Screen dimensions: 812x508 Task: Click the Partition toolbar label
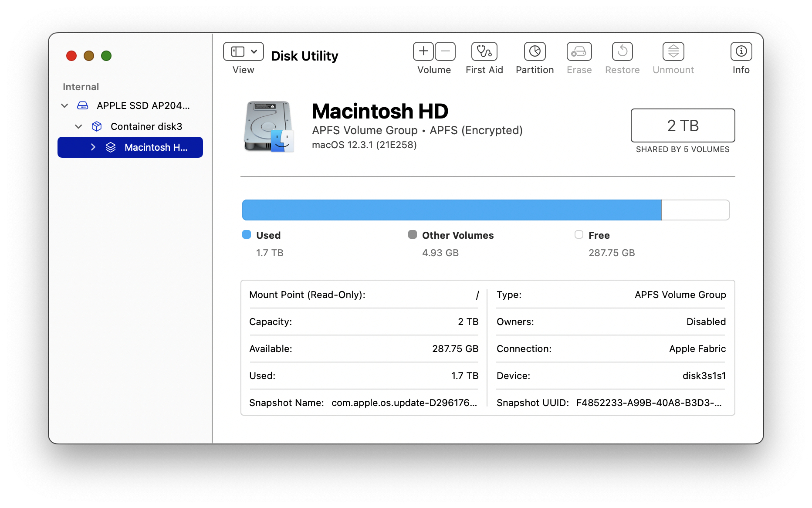coord(535,70)
